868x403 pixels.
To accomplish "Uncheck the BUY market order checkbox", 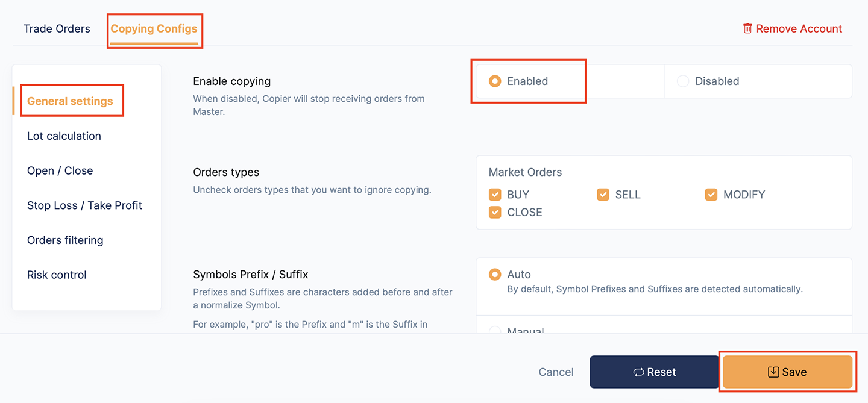I will pos(495,195).
